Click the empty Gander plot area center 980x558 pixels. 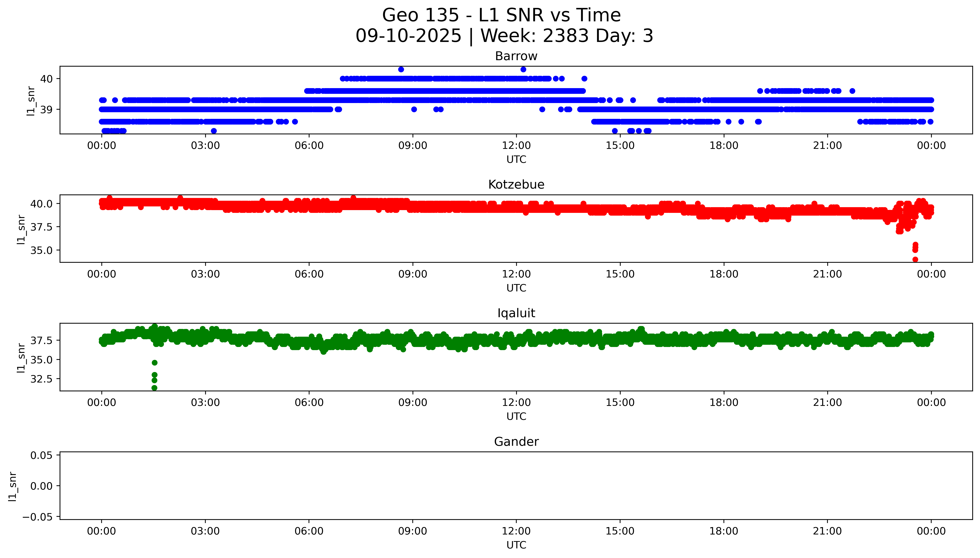point(516,486)
